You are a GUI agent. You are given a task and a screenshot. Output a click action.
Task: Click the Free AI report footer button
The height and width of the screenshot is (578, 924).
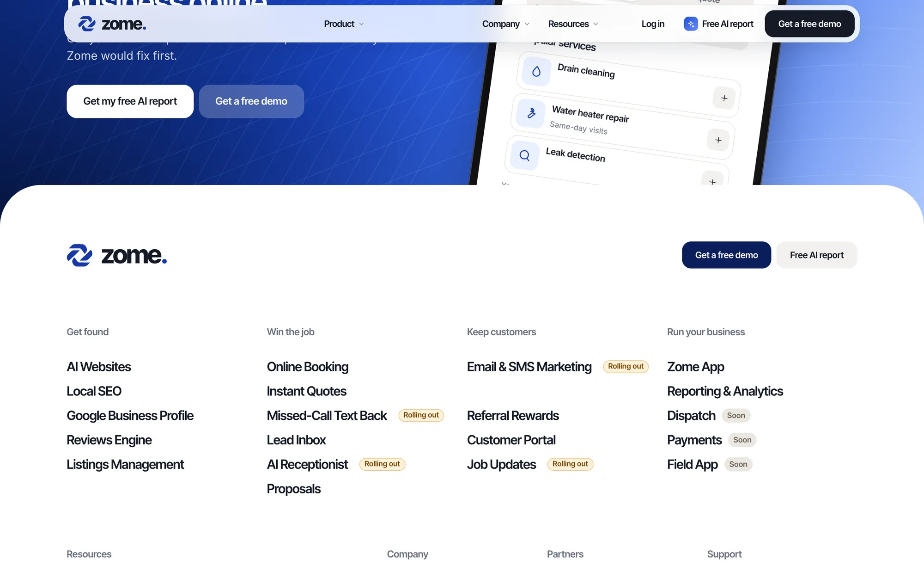817,255
